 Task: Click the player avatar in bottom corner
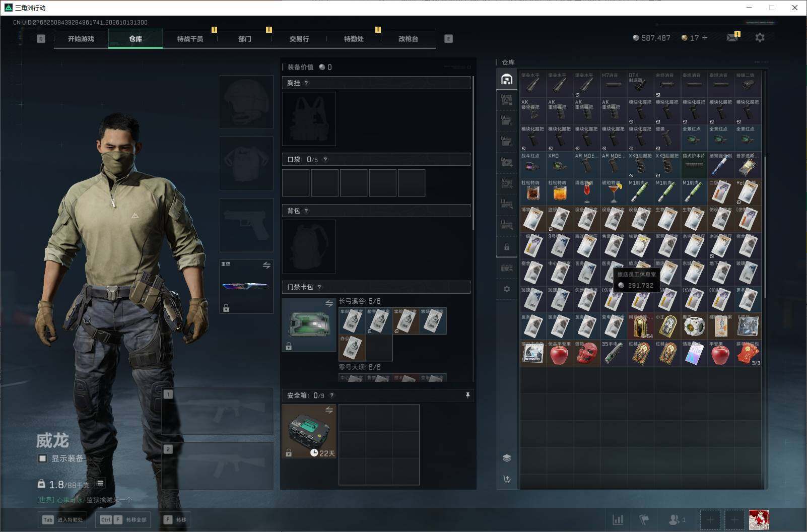[759, 520]
